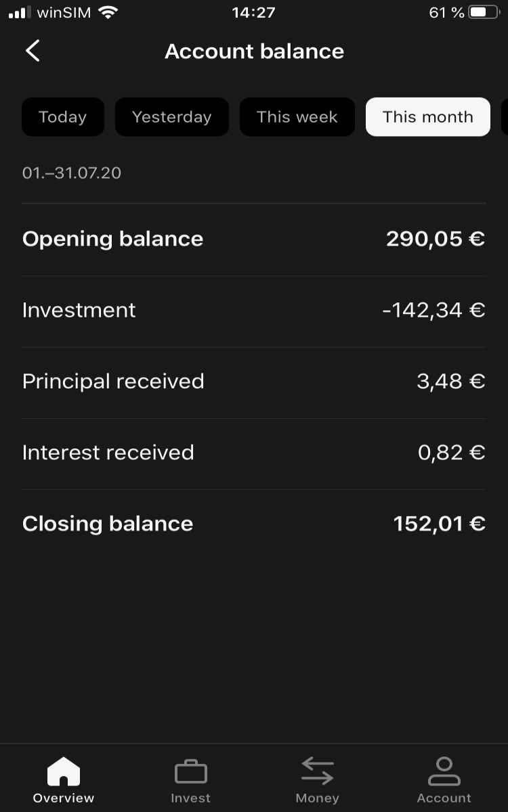Open the Account person icon

pos(444,771)
